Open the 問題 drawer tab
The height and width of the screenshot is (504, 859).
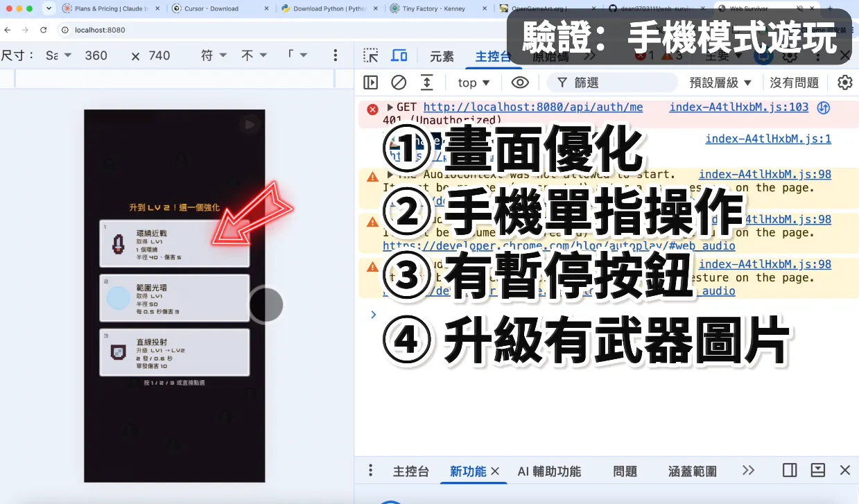(x=625, y=471)
